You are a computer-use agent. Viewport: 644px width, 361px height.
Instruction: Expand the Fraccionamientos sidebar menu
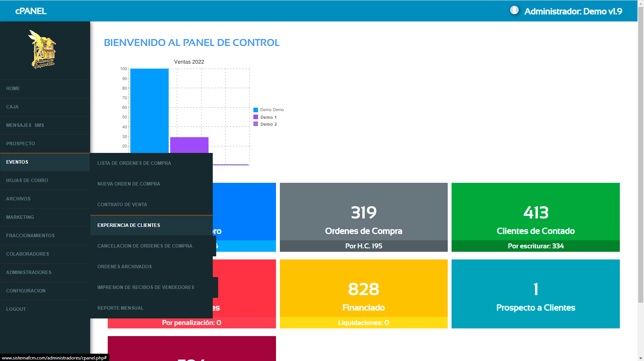click(30, 236)
